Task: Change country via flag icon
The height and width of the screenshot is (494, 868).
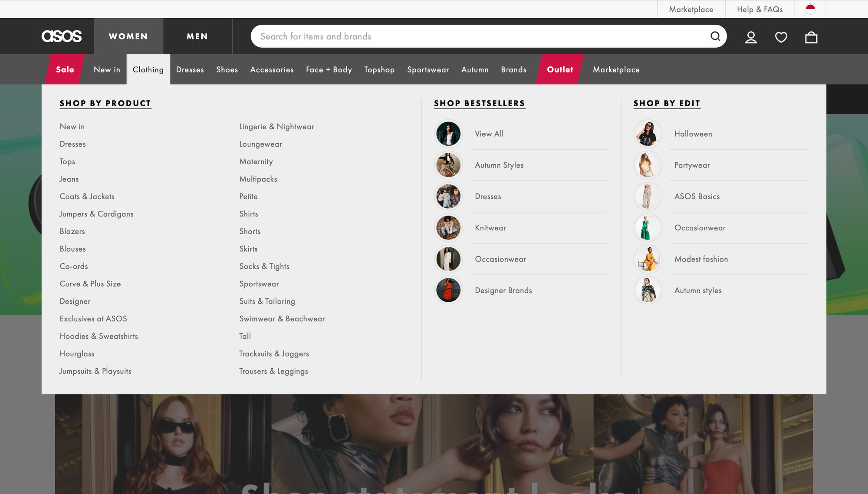Action: 810,9
